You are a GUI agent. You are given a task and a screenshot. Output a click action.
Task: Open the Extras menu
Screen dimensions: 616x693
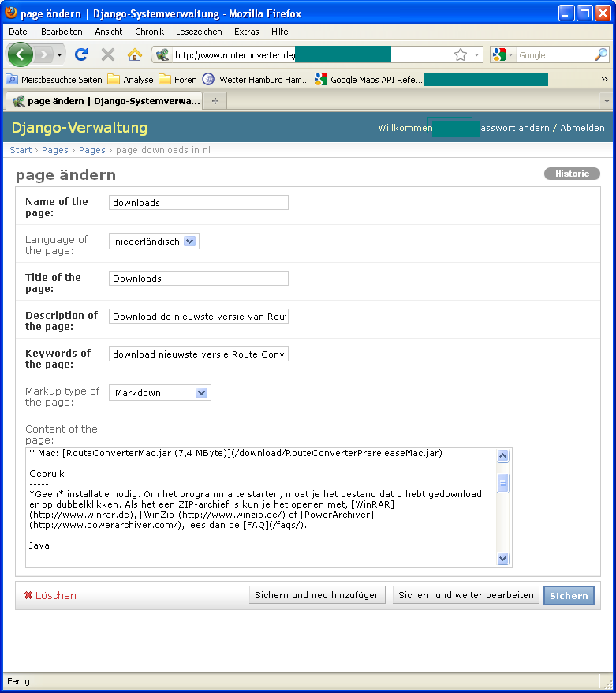pos(246,32)
